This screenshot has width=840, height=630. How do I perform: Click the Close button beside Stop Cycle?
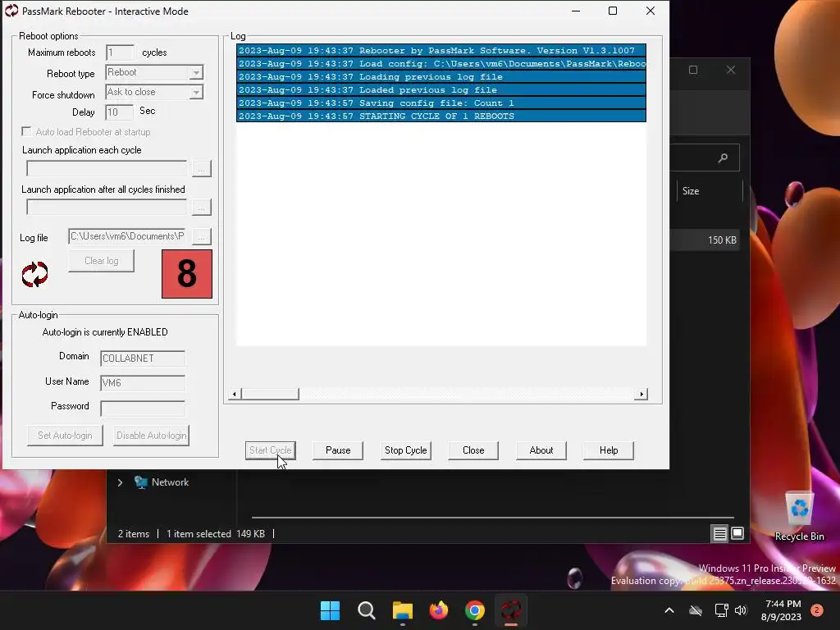tap(473, 450)
